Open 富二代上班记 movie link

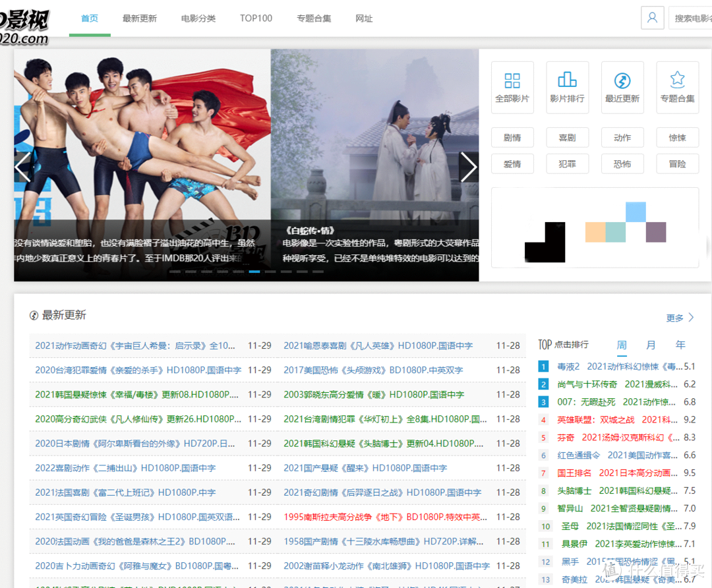tap(125, 493)
